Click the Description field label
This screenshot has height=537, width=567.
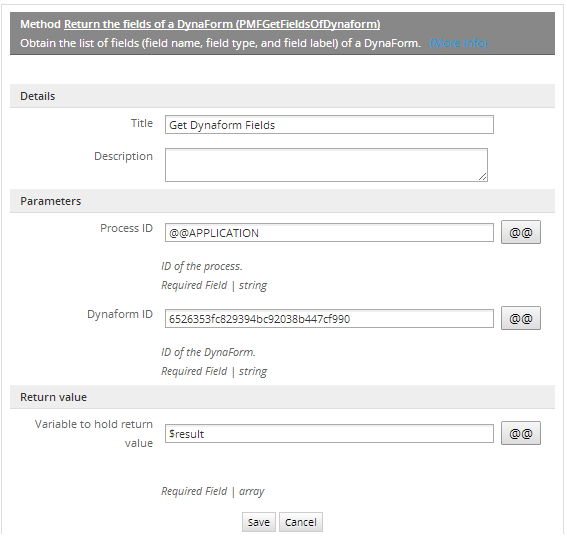(x=123, y=156)
